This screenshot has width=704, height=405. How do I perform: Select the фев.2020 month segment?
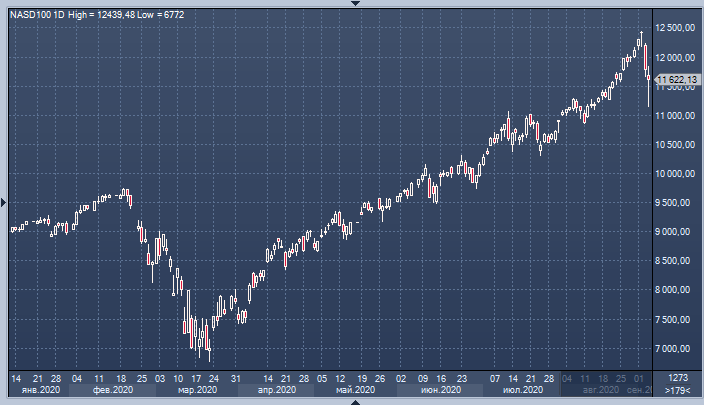(x=112, y=391)
